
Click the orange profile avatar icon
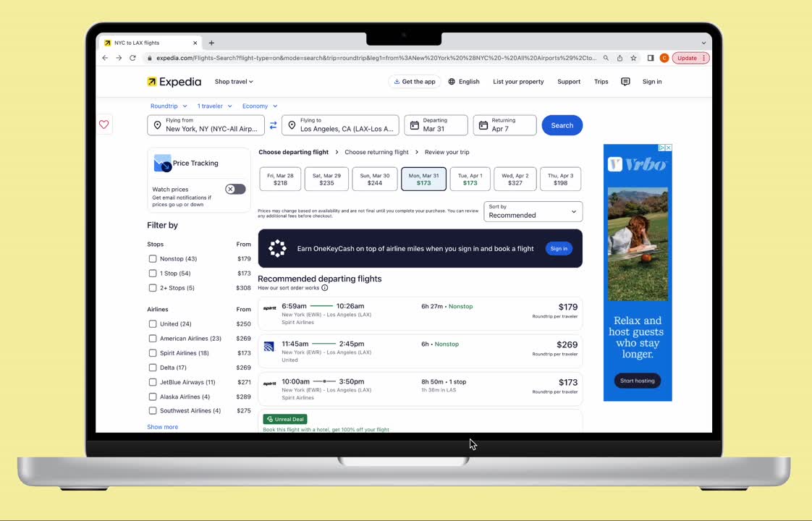tap(664, 58)
